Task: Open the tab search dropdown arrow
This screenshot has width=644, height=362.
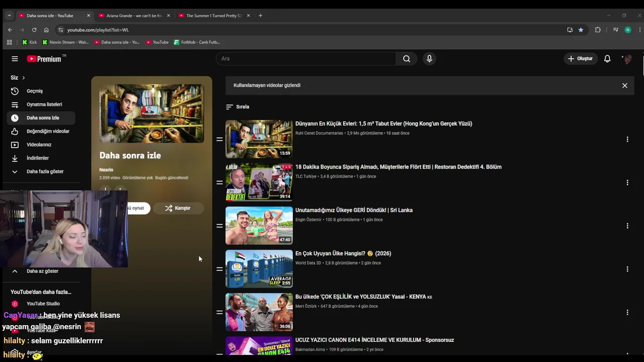Action: tap(9, 16)
